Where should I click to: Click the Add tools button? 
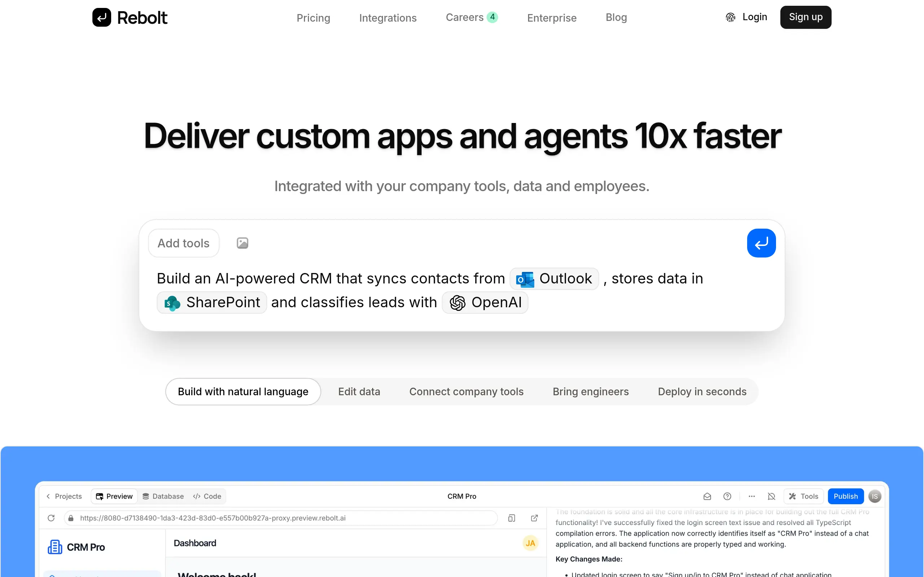(183, 243)
